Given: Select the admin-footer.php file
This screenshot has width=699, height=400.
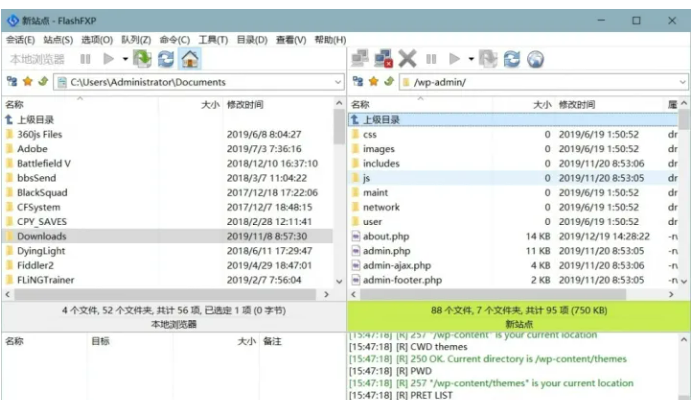Looking at the screenshot, I should pos(513,280).
